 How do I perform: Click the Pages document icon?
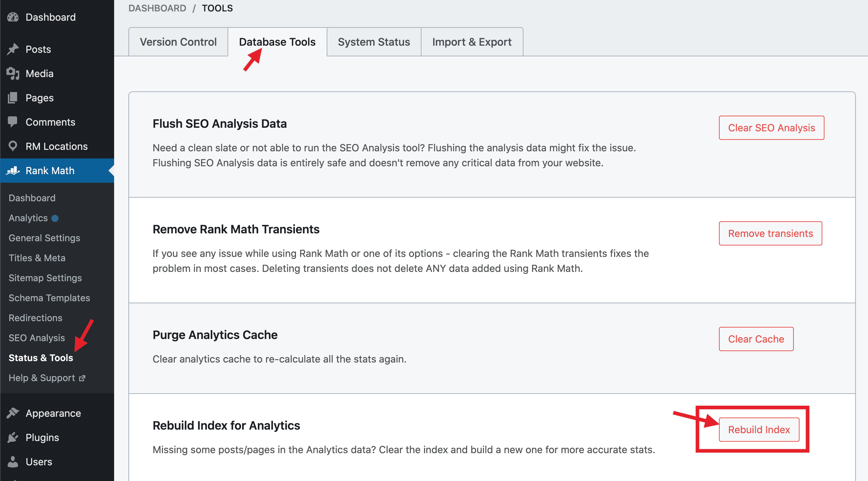(13, 98)
